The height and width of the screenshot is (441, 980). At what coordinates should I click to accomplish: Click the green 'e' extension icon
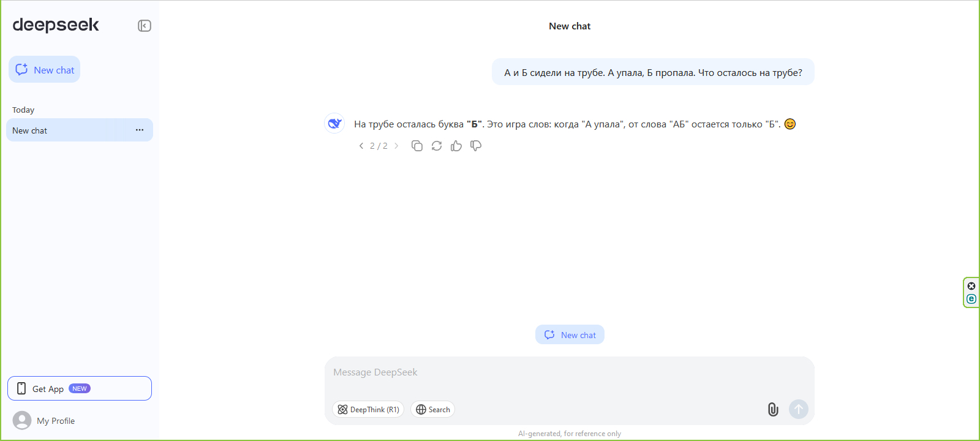971,299
